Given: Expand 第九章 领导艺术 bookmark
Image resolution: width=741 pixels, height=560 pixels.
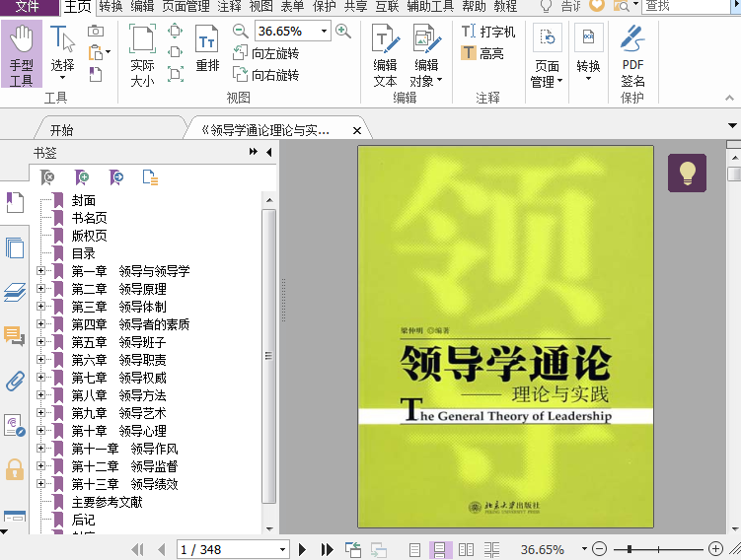Looking at the screenshot, I should click(x=40, y=412).
